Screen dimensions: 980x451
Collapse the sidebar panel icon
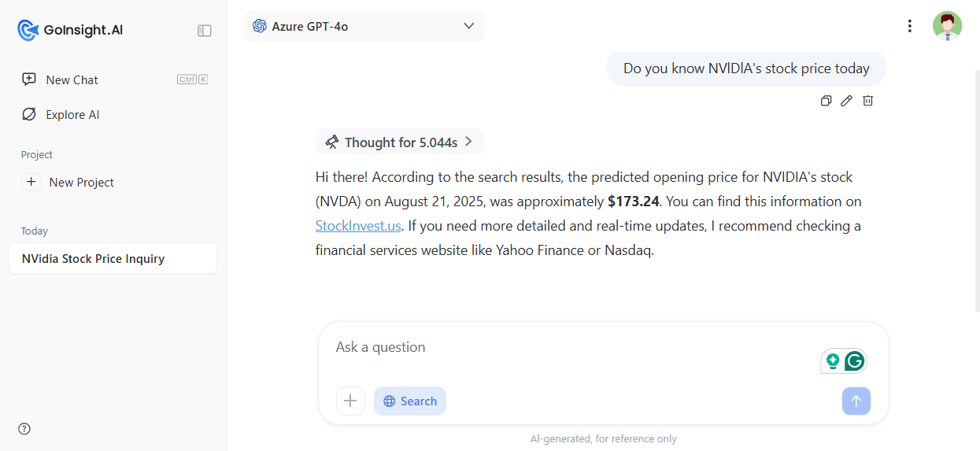tap(205, 31)
